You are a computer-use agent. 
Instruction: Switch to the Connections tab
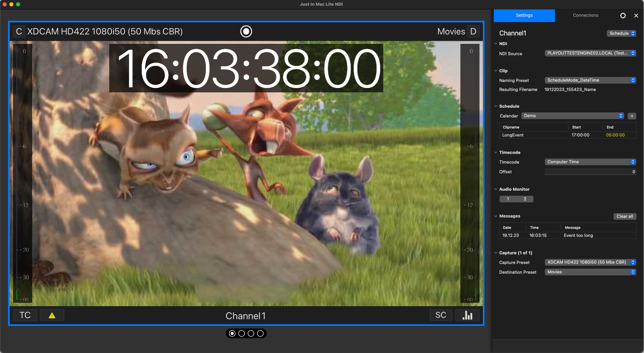click(585, 15)
